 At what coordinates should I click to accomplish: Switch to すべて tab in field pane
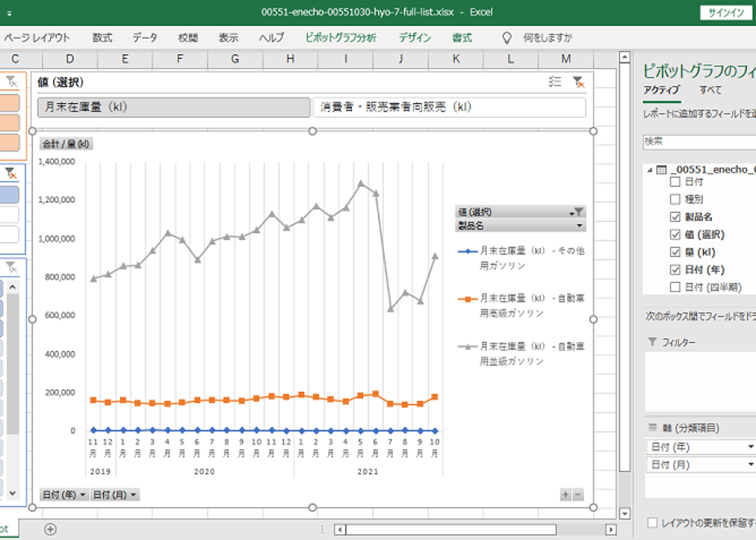(x=710, y=90)
